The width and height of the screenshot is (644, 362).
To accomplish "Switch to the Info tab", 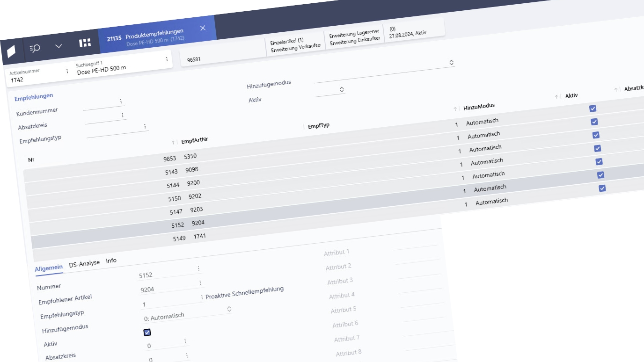I will (111, 261).
